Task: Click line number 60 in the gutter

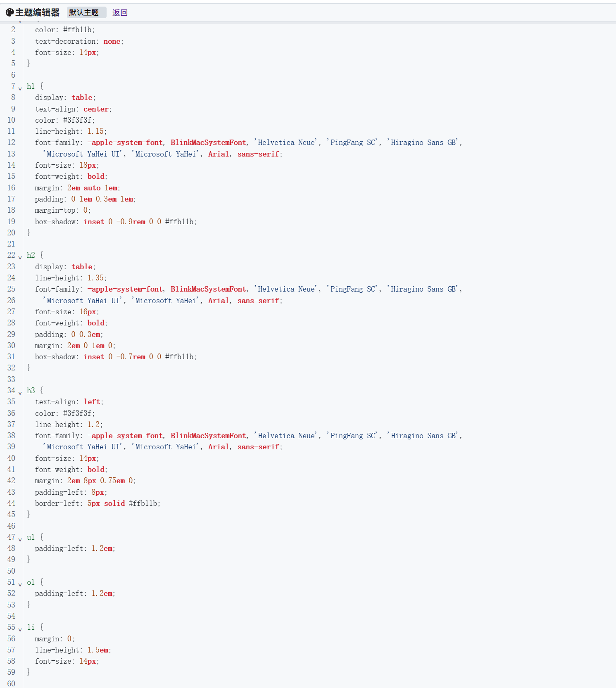Action: click(x=11, y=683)
